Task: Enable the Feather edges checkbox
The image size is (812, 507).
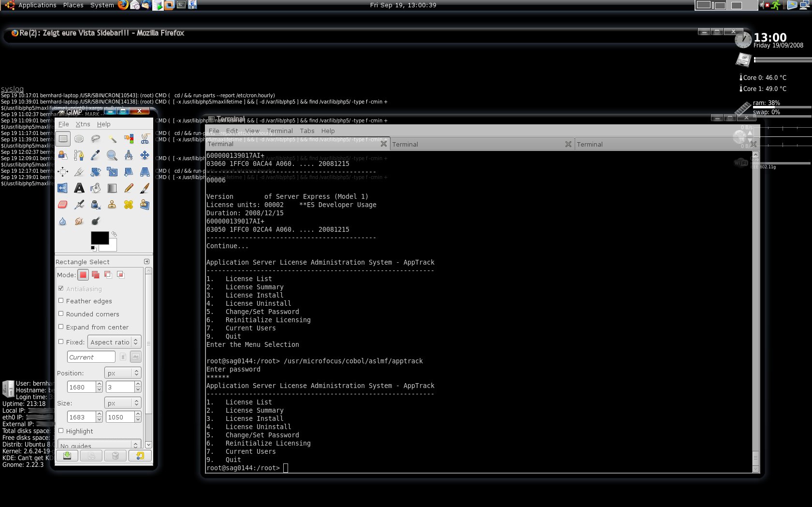Action: pos(61,300)
